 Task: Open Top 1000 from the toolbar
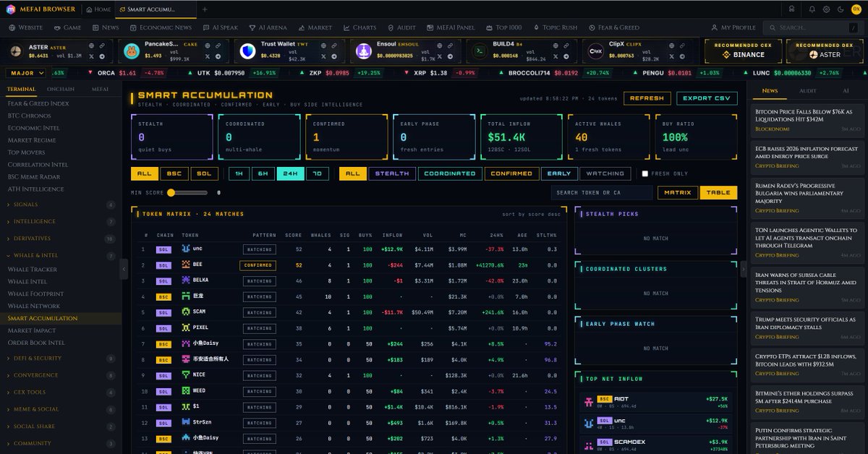click(x=503, y=27)
